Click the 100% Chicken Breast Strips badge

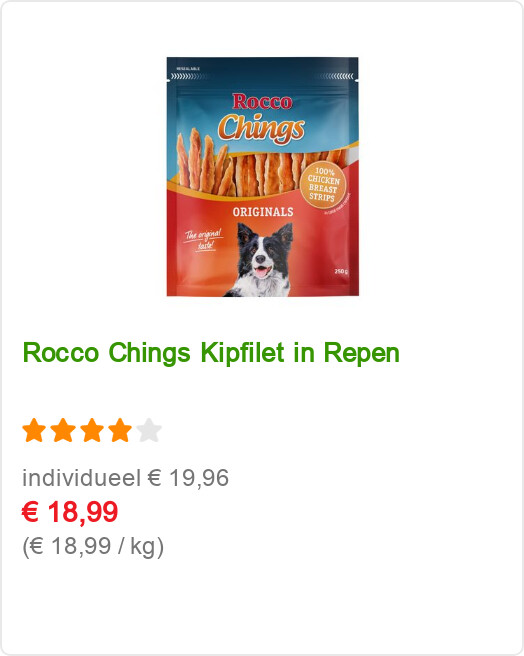coord(323,184)
